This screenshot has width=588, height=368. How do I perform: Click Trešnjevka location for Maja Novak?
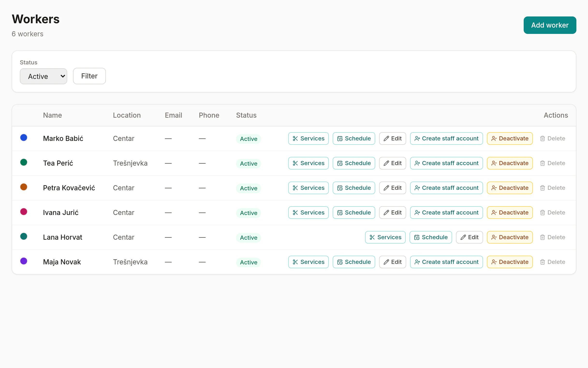pyautogui.click(x=130, y=262)
